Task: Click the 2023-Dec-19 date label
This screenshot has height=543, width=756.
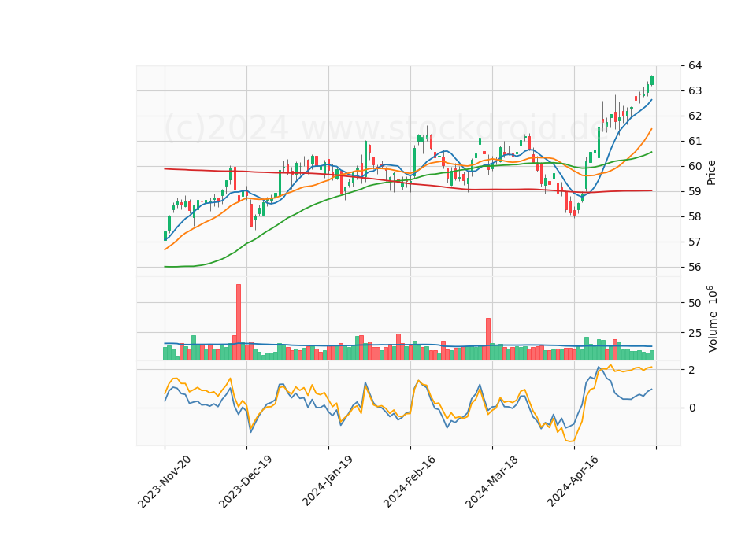Action: pos(246,482)
